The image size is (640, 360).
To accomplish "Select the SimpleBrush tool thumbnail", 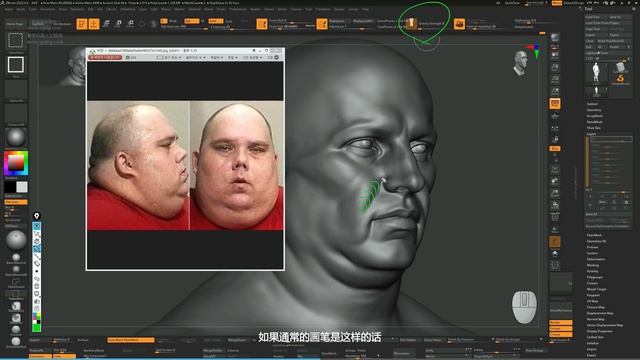I will coord(620,78).
